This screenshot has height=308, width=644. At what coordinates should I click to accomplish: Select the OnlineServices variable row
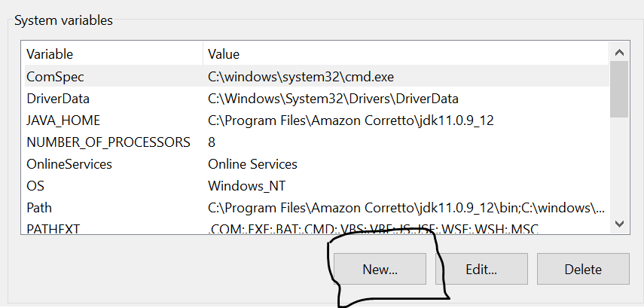pos(69,163)
